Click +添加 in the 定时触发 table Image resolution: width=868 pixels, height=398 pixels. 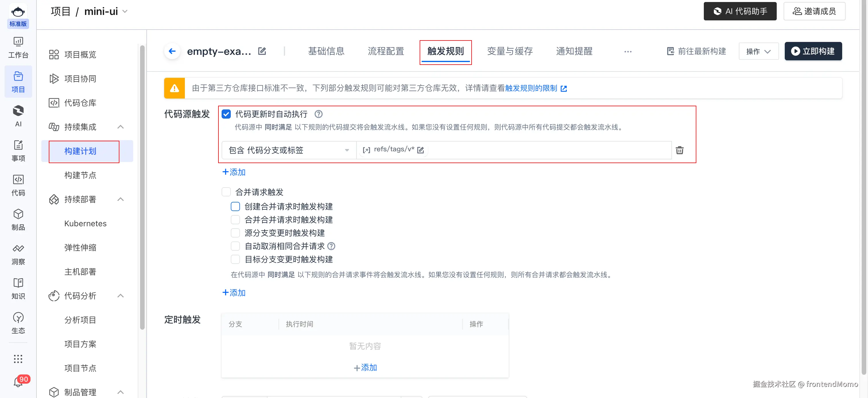365,367
